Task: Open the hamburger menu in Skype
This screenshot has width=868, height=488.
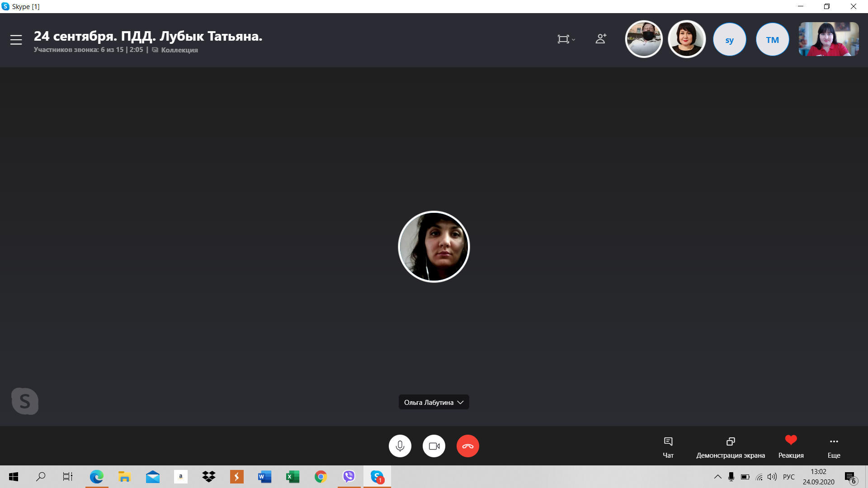Action: point(16,40)
